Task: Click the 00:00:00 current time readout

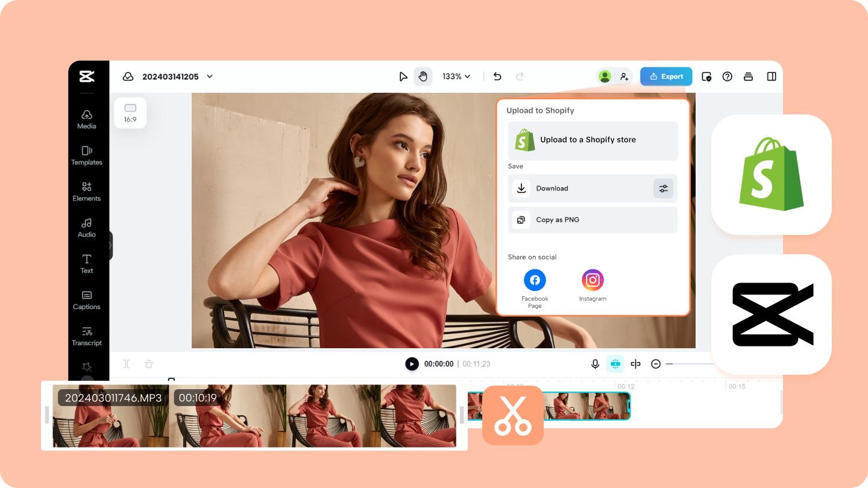Action: (x=439, y=364)
